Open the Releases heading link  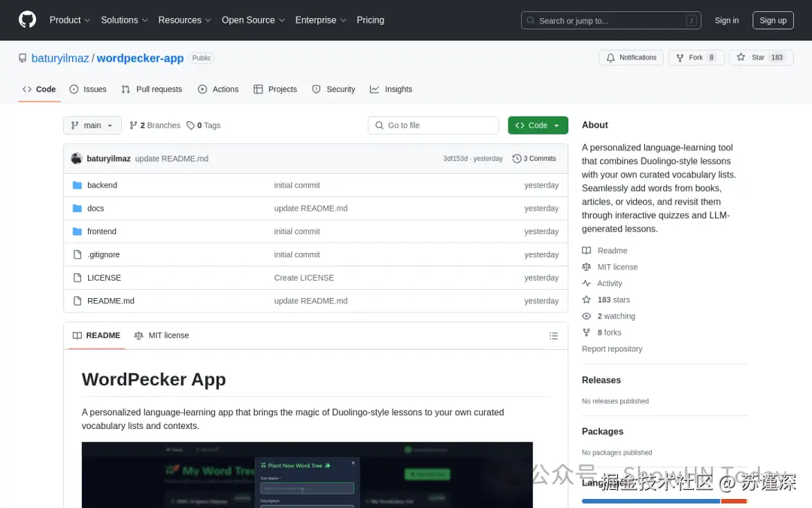[x=601, y=380]
